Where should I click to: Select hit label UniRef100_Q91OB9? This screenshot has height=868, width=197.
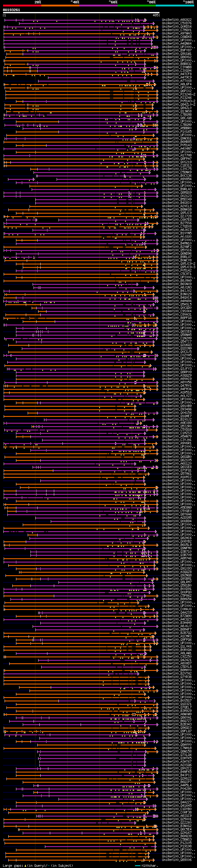click(177, 406)
